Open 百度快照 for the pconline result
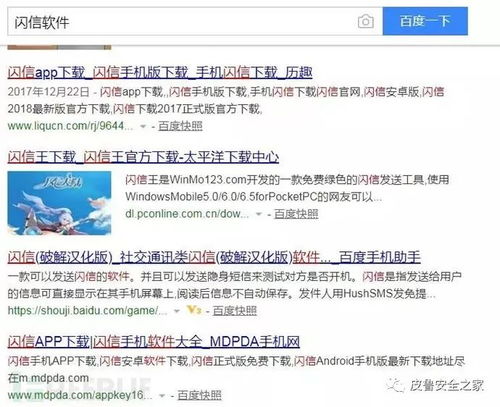500x407 pixels. (296, 214)
